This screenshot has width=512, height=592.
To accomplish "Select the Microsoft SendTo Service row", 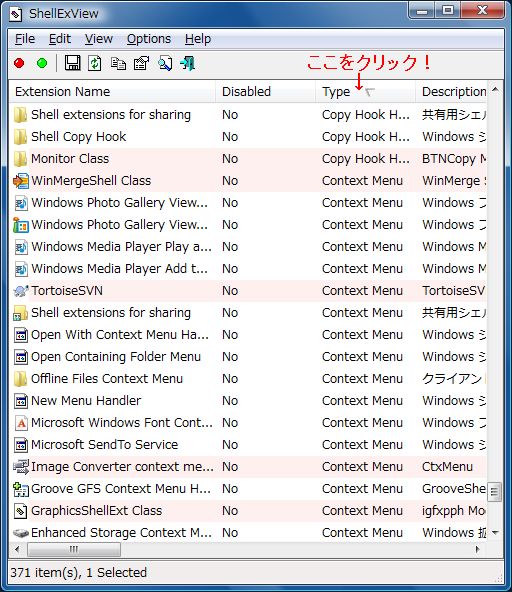I will (x=248, y=445).
